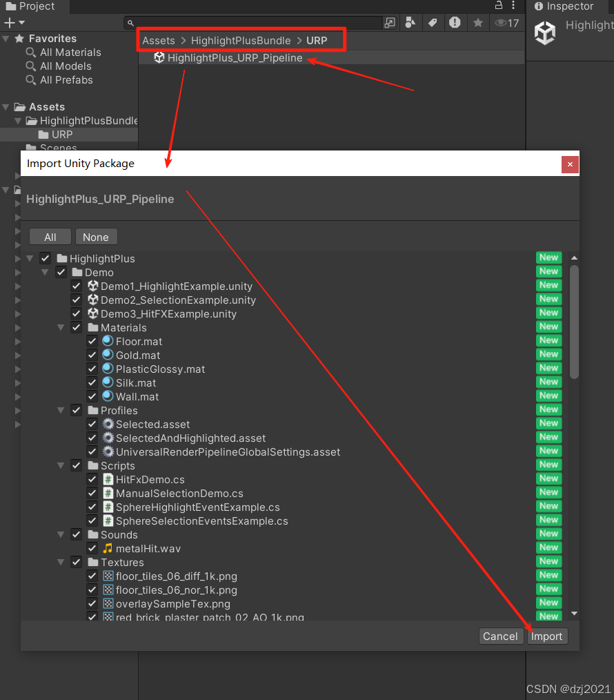The height and width of the screenshot is (700, 614).
Task: Select All Materials in Favorites
Action: [70, 52]
